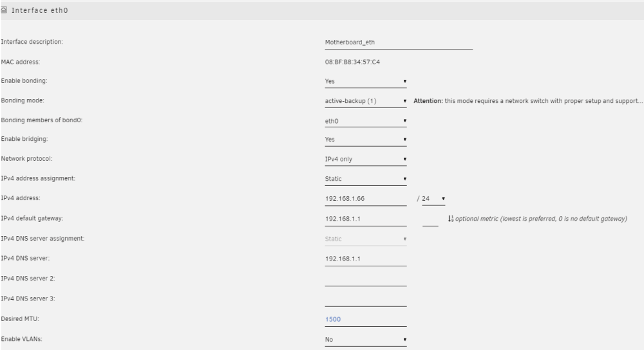Click the Enable bonding label
This screenshot has height=350, width=644.
[x=24, y=81]
